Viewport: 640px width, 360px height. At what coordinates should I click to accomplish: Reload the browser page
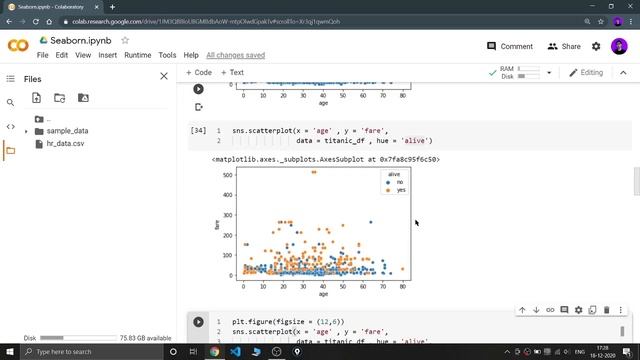click(x=36, y=22)
